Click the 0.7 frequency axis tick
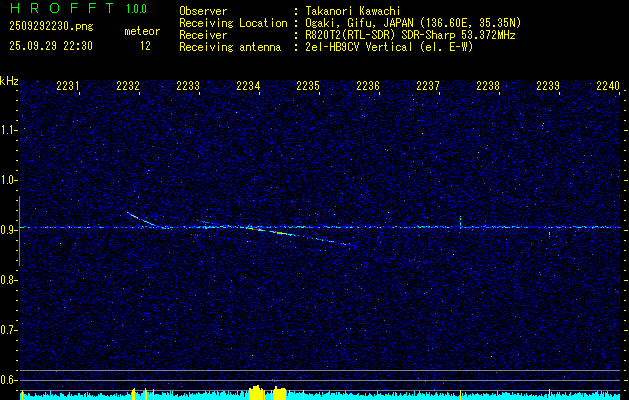This screenshot has height=400, width=629. tap(9, 330)
